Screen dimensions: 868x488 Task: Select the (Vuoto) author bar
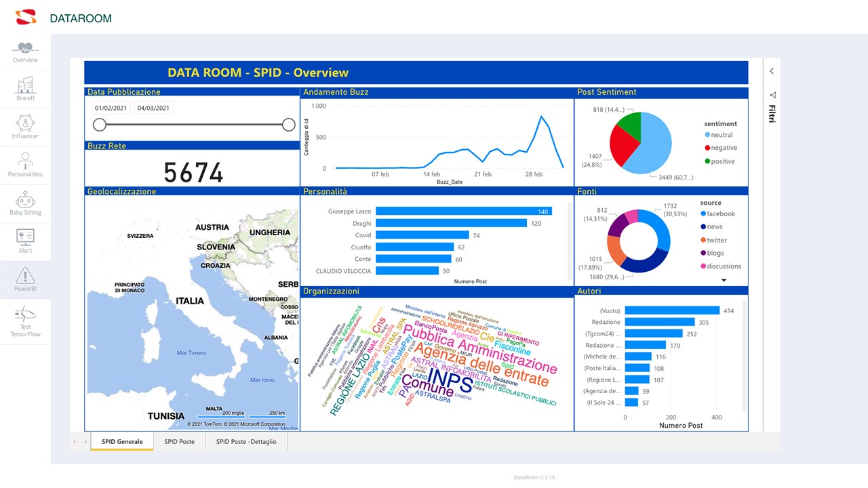(x=672, y=310)
